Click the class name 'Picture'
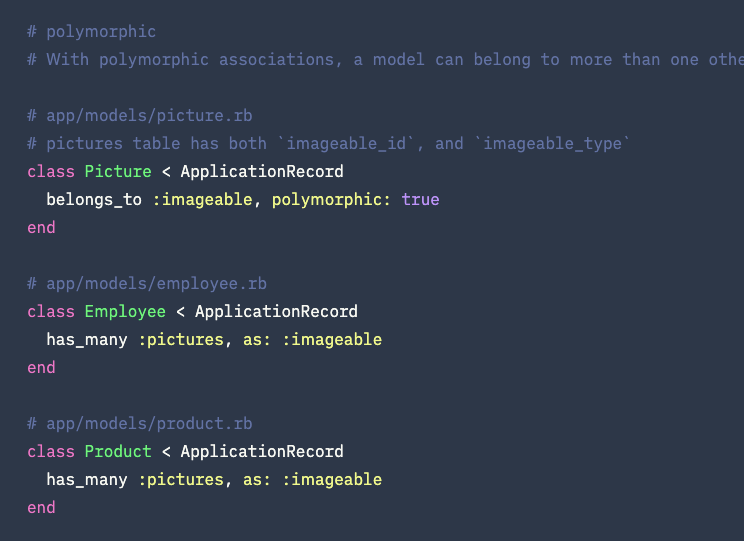Image resolution: width=744 pixels, height=541 pixels. (118, 171)
